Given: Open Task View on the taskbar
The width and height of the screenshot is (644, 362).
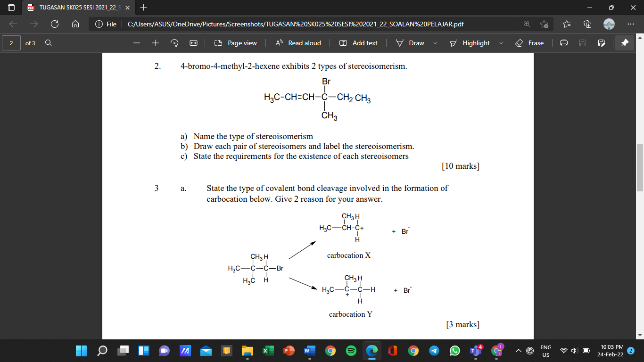Looking at the screenshot, I should [x=123, y=351].
